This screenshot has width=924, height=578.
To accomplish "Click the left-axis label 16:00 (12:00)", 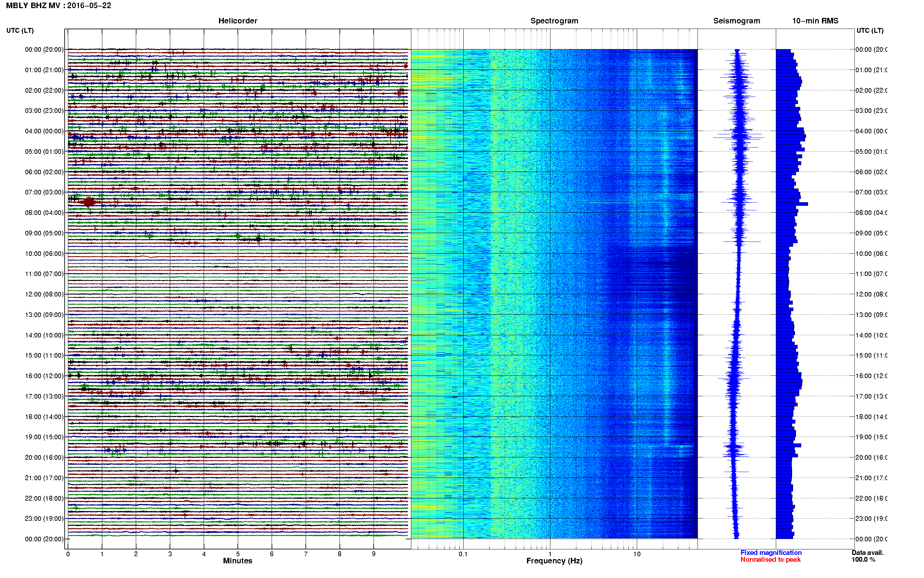I will [44, 376].
